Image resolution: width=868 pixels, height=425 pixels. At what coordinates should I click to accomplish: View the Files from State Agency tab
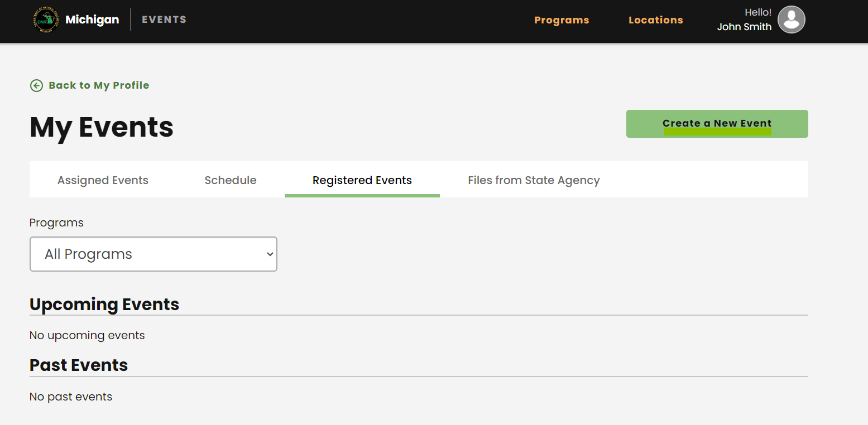534,180
